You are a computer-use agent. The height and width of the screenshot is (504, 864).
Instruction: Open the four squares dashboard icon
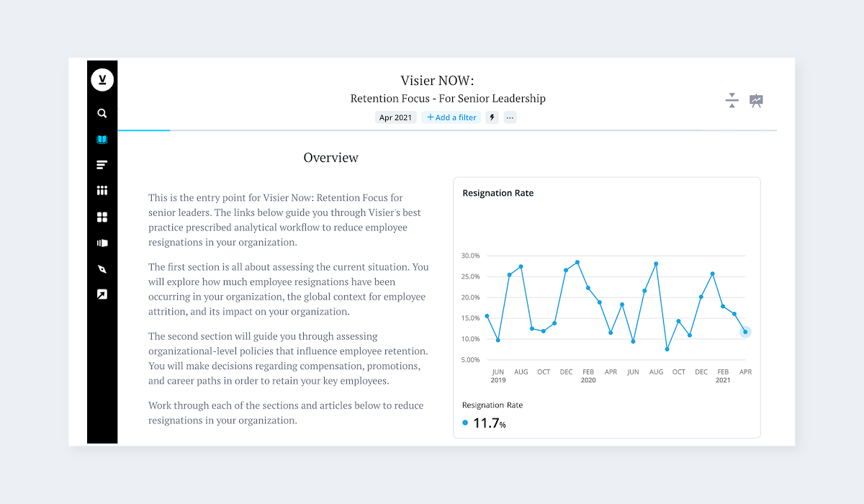point(102,217)
